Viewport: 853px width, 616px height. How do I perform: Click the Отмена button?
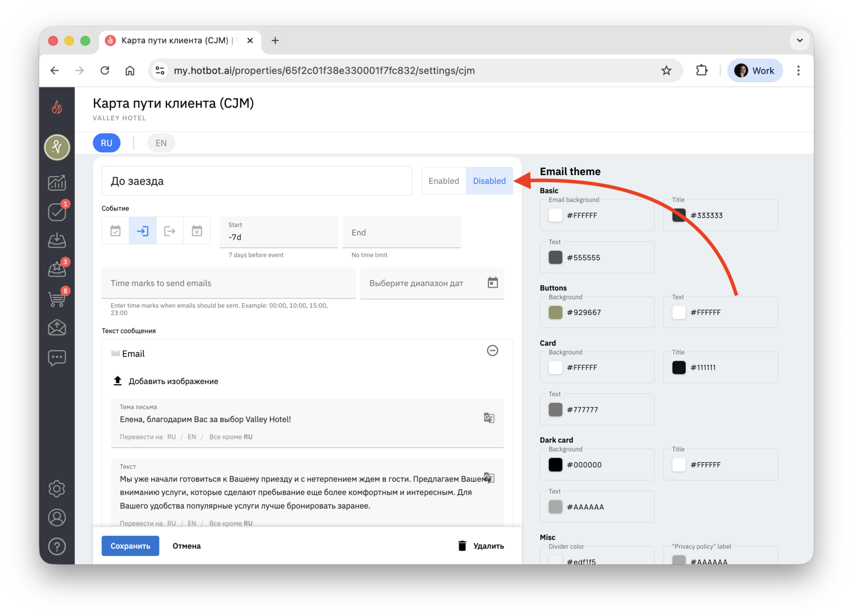[187, 546]
